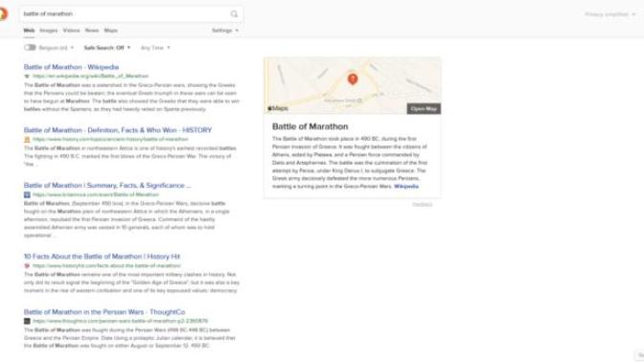Viewport: 644px width, 362px height.
Task: Open the Belgium region dropdown
Action: [57, 48]
